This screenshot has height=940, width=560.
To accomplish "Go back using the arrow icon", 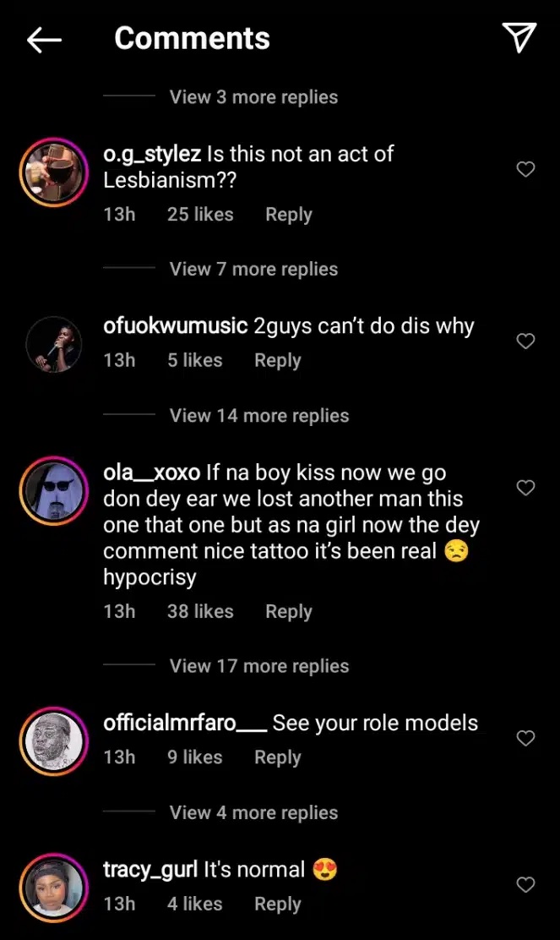I will point(44,39).
